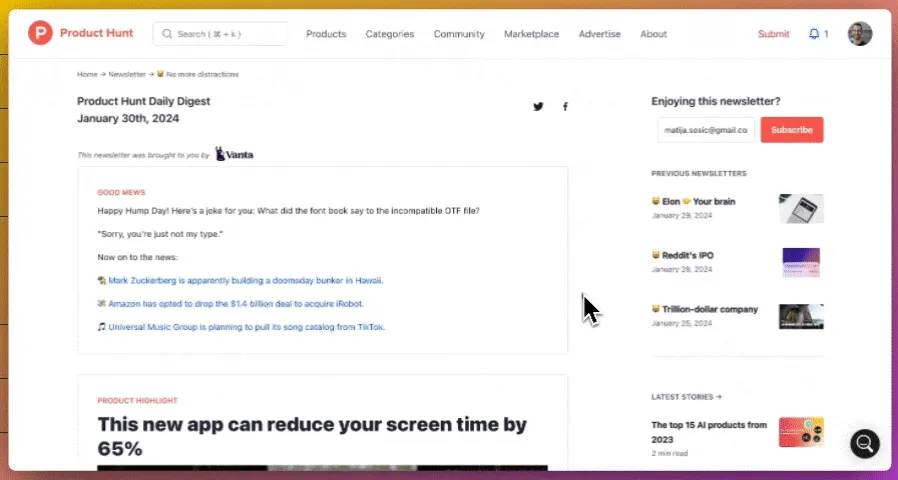The image size is (898, 480).
Task: Open the Latest Stories link
Action: pyautogui.click(x=686, y=397)
